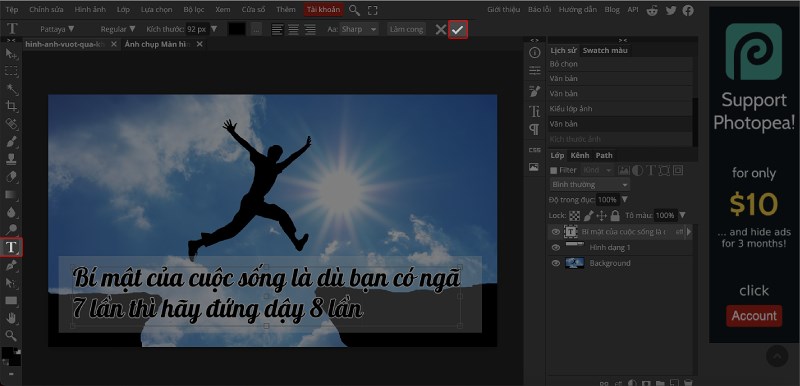
Task: Select the Blur droplet tool
Action: pos(11,212)
